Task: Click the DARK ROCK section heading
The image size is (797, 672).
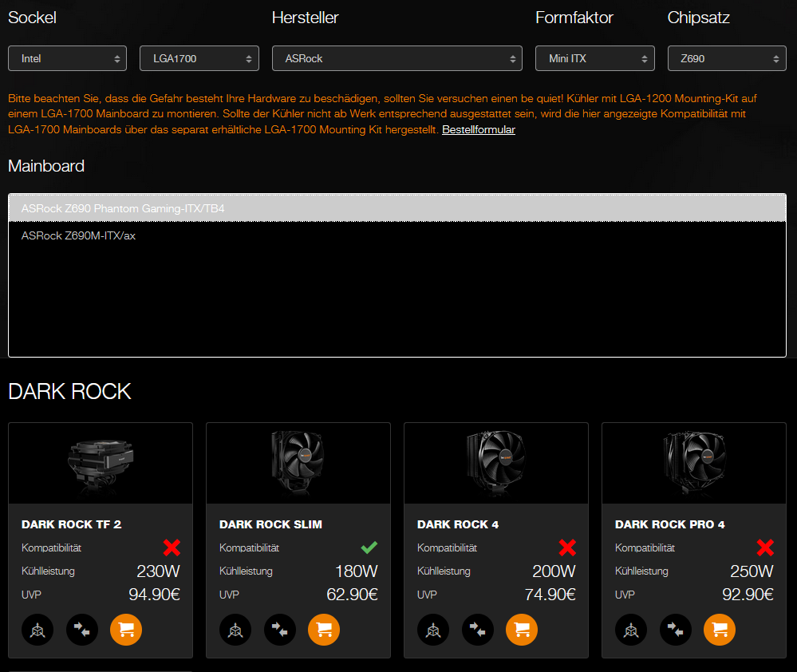Action: coord(69,391)
